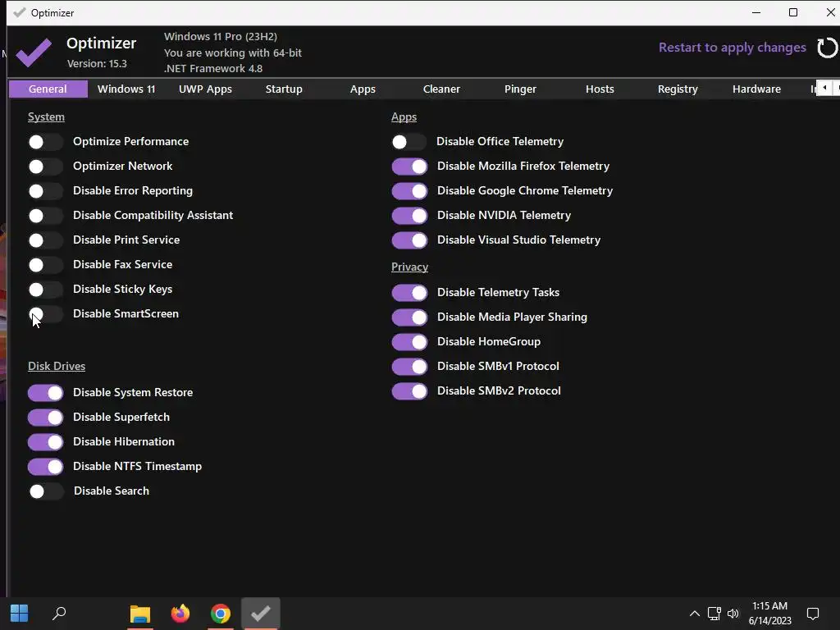
Task: Toggle Disable Error Reporting on
Action: pyautogui.click(x=46, y=191)
